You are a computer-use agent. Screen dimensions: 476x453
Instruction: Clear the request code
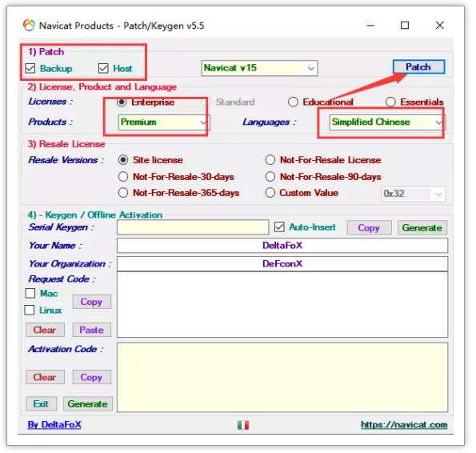pos(45,330)
